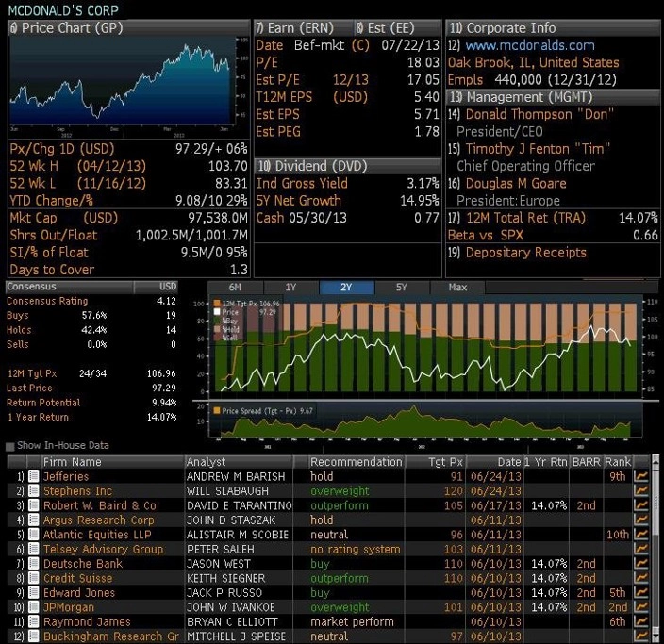Image resolution: width=664 pixels, height=644 pixels.
Task: Click the Consensus Rating value 4.12
Action: tap(166, 301)
